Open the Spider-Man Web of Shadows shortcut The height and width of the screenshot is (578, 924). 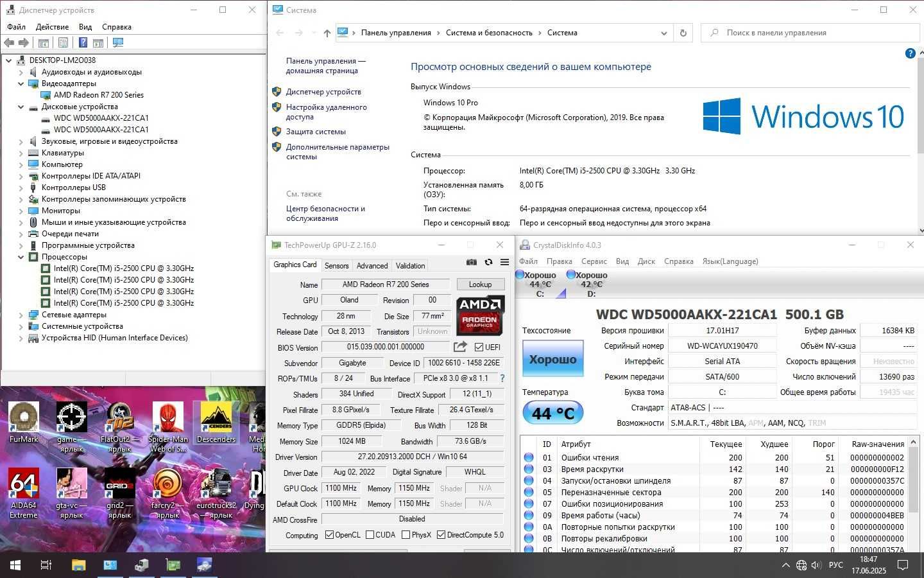coord(168,426)
